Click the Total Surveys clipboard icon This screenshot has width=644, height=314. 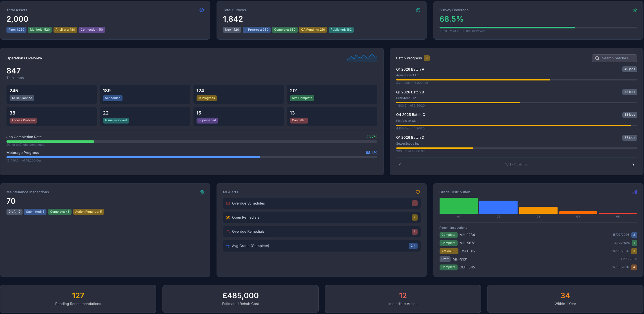pos(418,10)
